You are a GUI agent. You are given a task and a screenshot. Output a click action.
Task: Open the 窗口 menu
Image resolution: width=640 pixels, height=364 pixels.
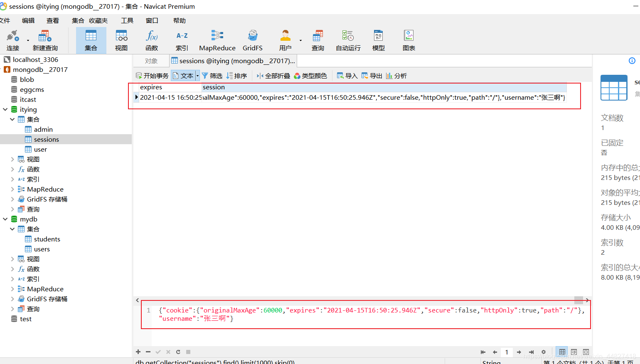point(152,20)
